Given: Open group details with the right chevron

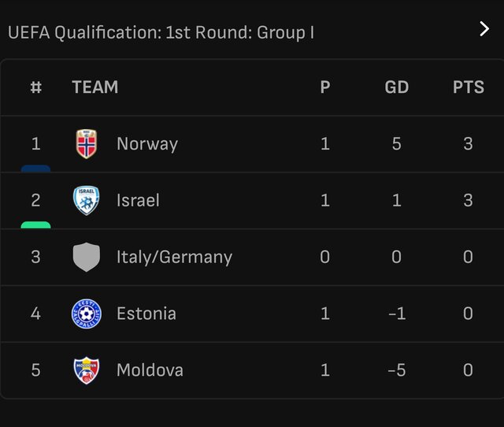Looking at the screenshot, I should [x=484, y=29].
